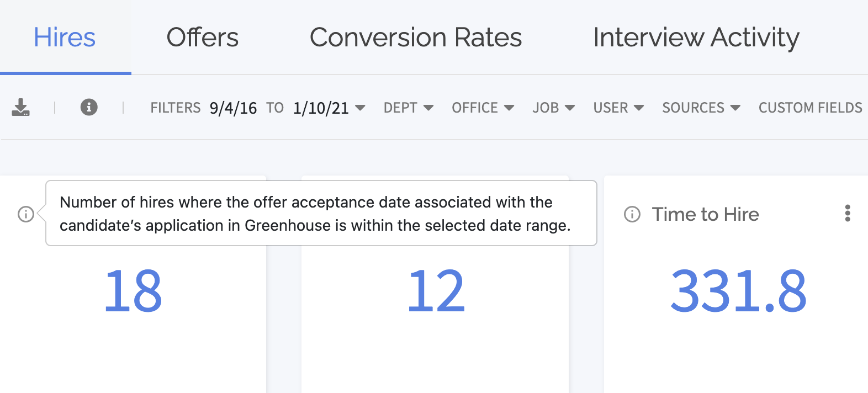Screen dimensions: 868x393
Task: Open the DEPT filter dropdown
Action: (409, 108)
